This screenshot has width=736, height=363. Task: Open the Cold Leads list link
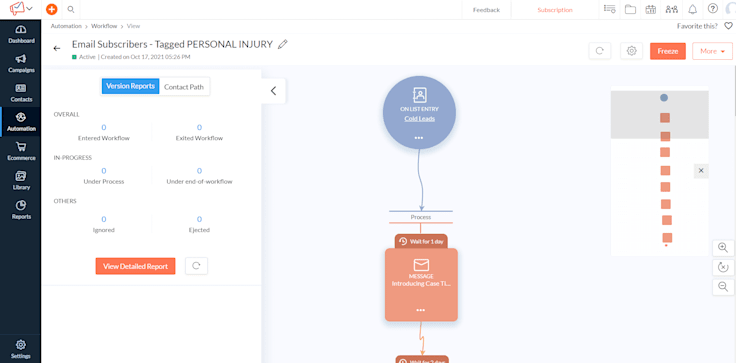click(419, 119)
